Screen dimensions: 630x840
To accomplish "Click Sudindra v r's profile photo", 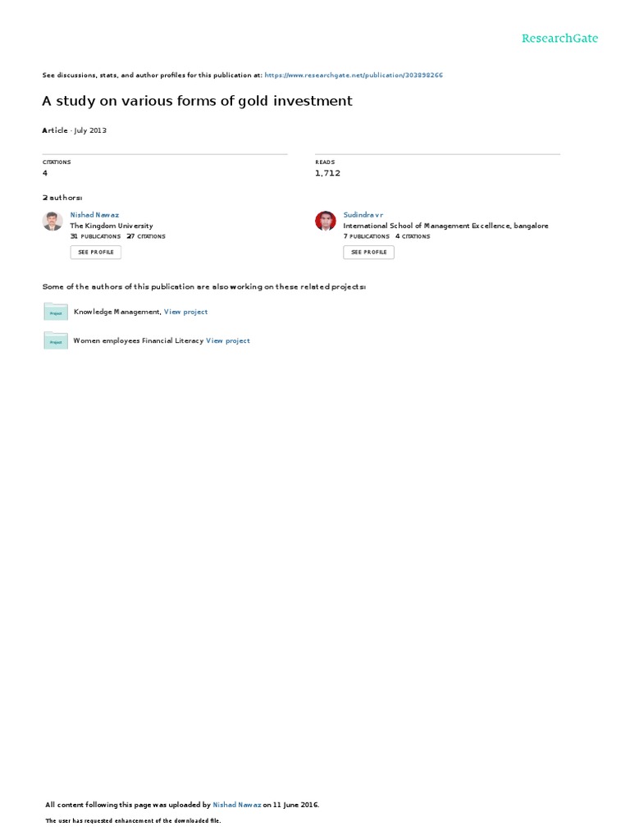I will tap(325, 221).
